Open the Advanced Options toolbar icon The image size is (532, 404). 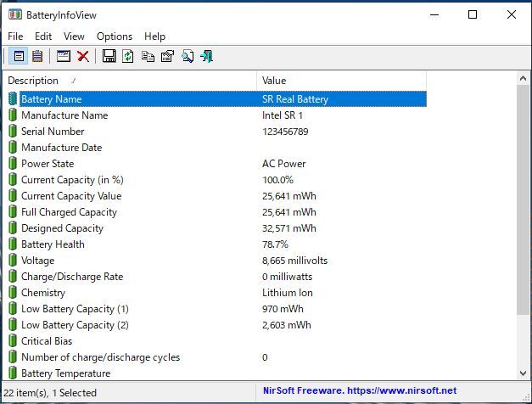point(167,56)
